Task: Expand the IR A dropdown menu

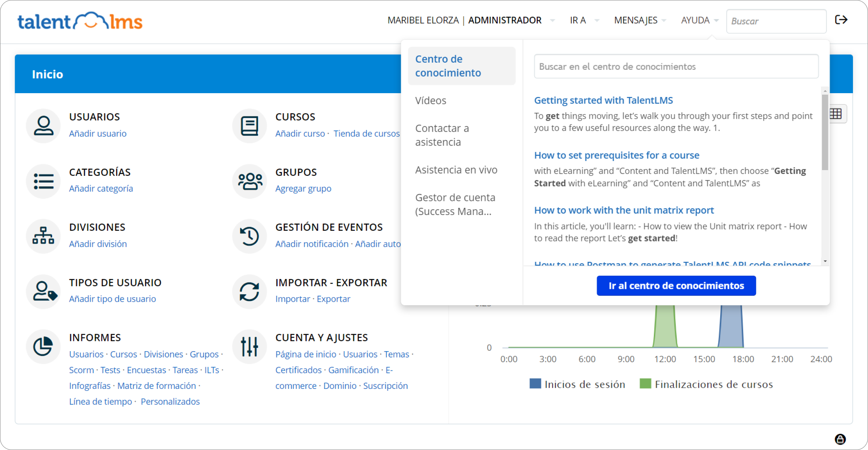Action: point(584,20)
